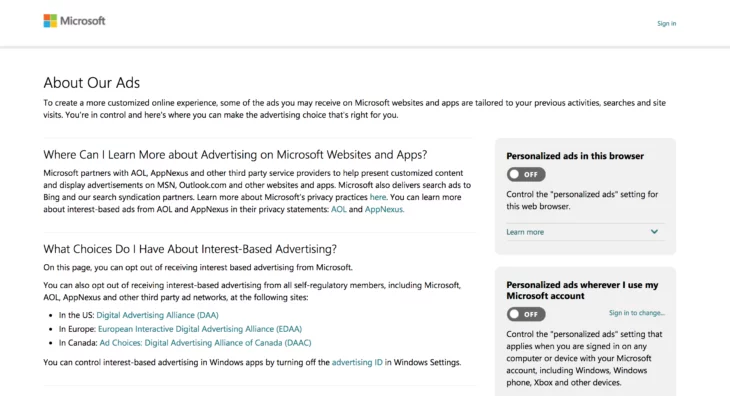
Task: Click 'Where Can I Learn More' heading
Action: 235,154
